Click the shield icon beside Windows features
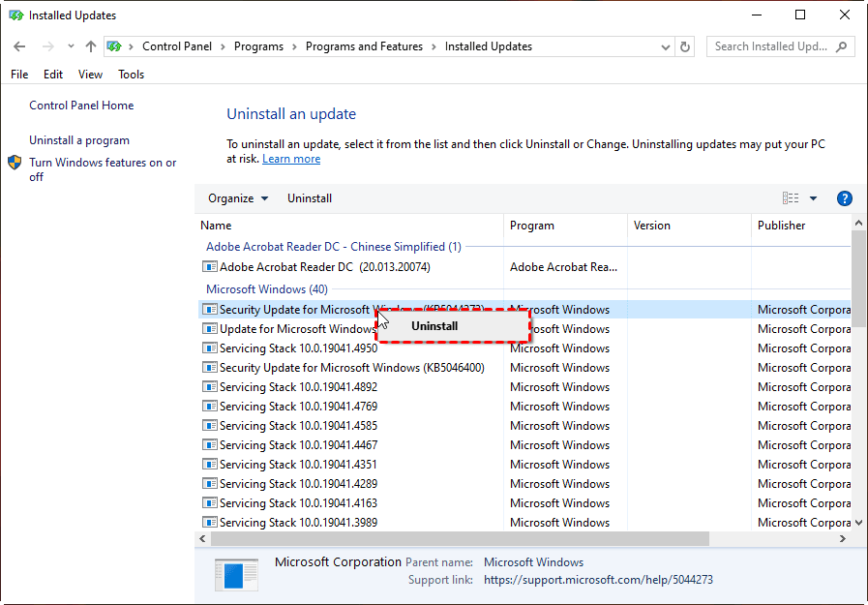This screenshot has height=605, width=868. pyautogui.click(x=15, y=163)
